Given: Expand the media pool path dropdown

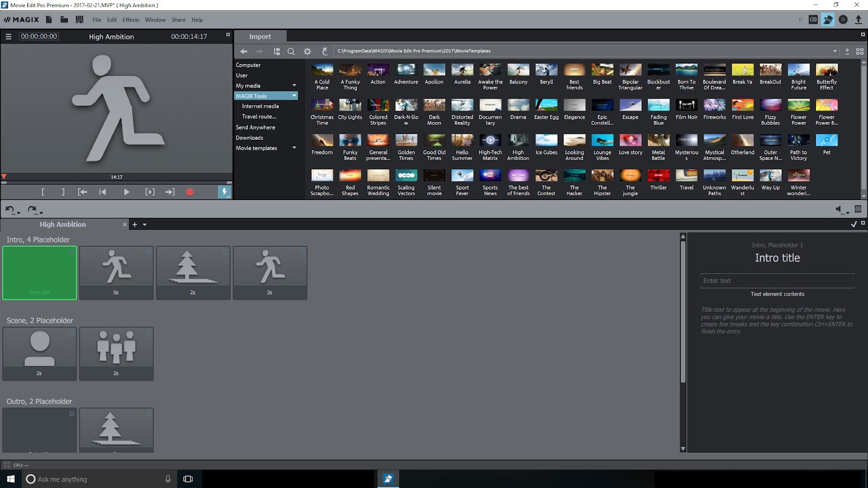Looking at the screenshot, I should pos(835,52).
